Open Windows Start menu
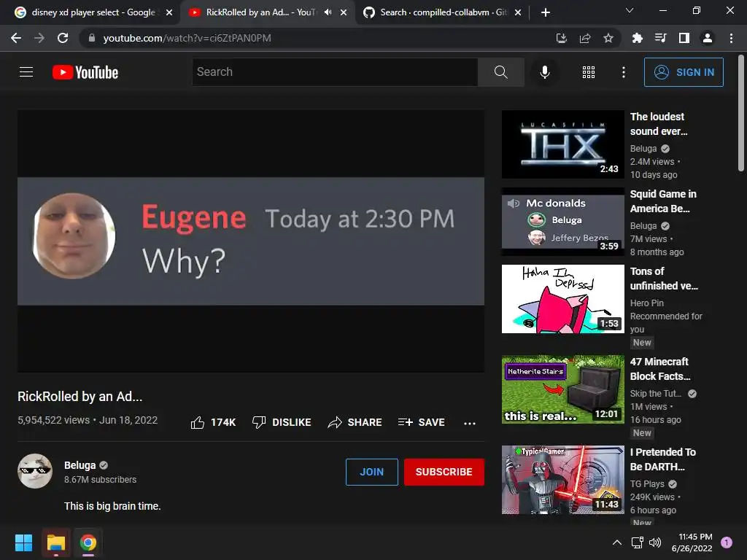Image resolution: width=747 pixels, height=560 pixels. 23,542
